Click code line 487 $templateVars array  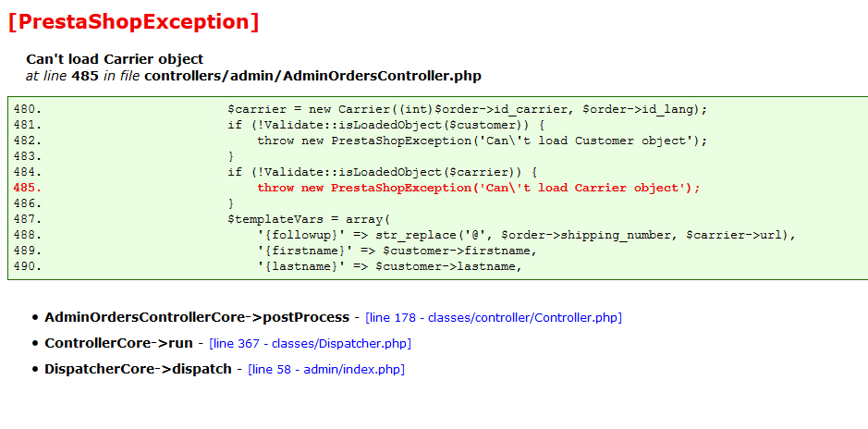[309, 219]
